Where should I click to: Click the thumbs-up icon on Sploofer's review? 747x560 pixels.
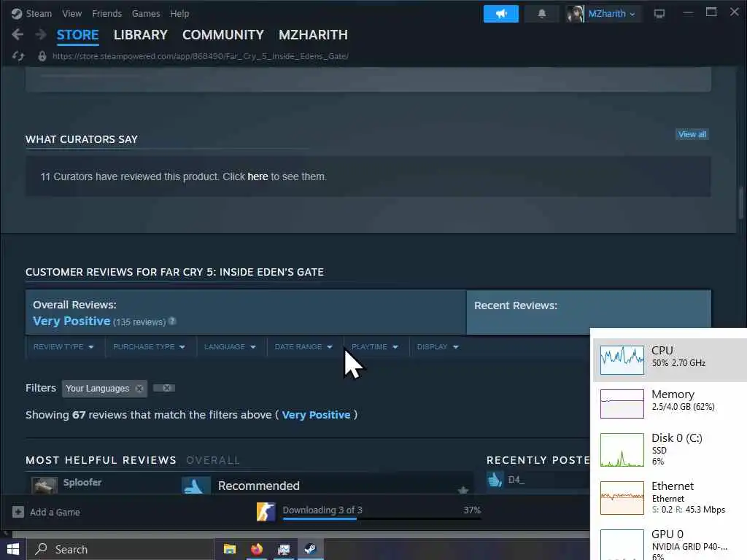[196, 485]
